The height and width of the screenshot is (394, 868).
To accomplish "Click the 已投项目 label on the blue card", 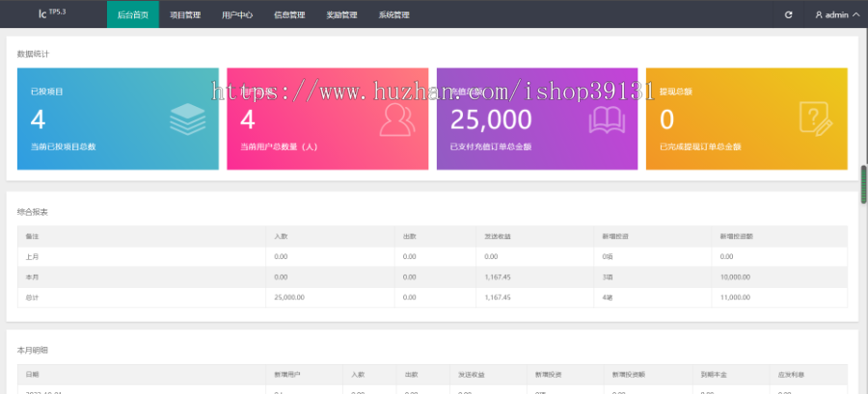I will coord(46,92).
